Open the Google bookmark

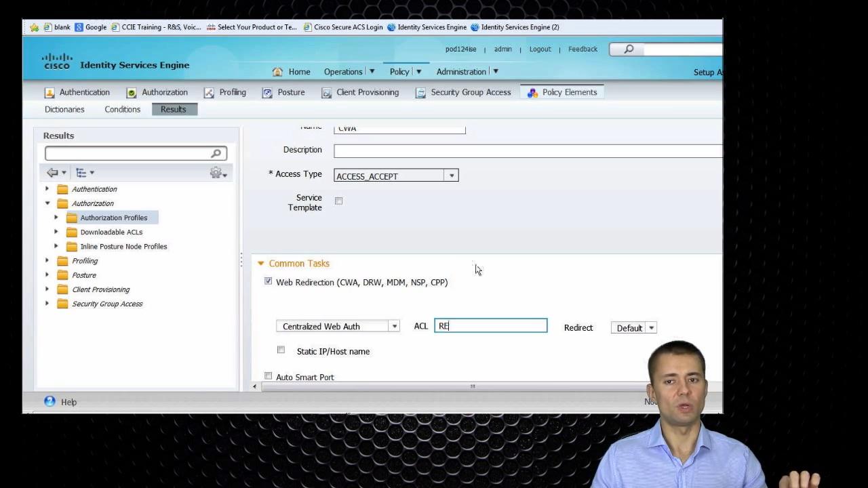point(91,27)
